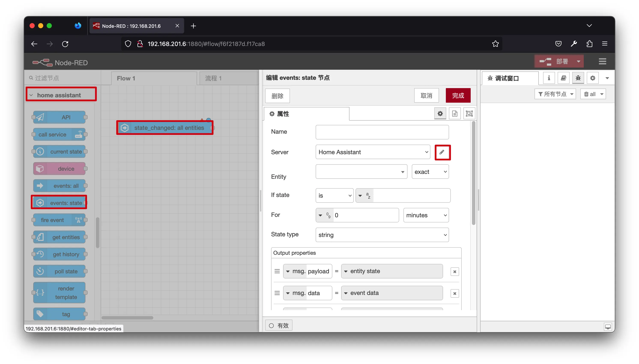Select the get entities palette node

click(x=59, y=237)
